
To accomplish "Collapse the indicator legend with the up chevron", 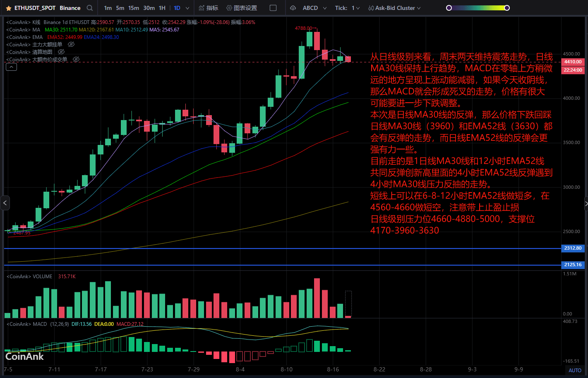I will (12, 67).
